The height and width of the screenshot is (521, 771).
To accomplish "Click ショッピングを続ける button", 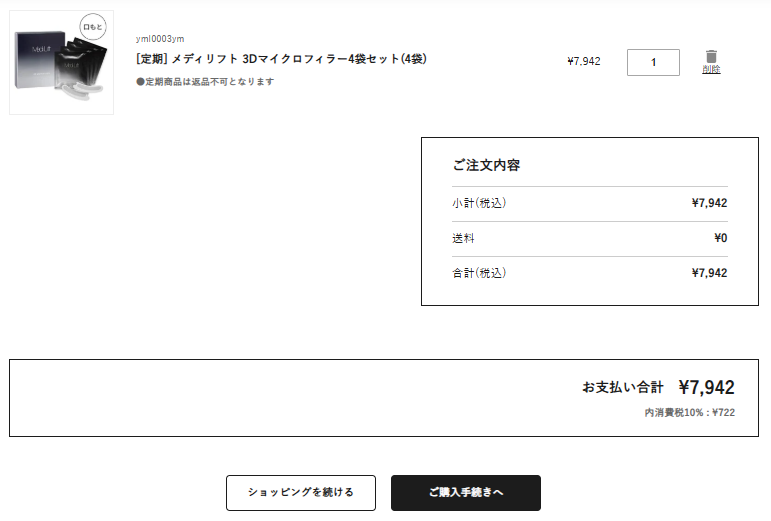I will click(x=301, y=492).
